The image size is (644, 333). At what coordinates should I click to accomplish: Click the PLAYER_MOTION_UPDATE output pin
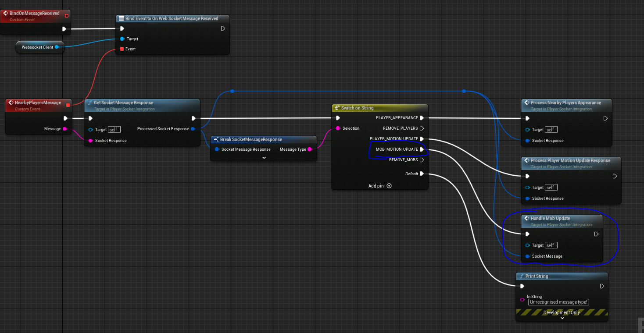(422, 139)
